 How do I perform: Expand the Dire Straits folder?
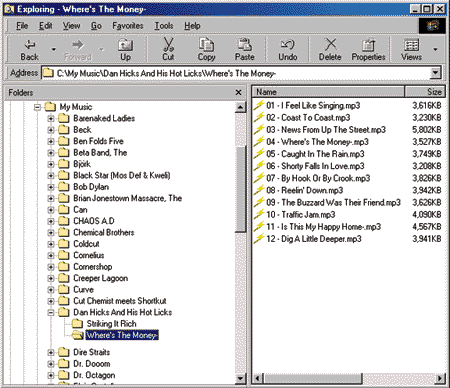51,352
